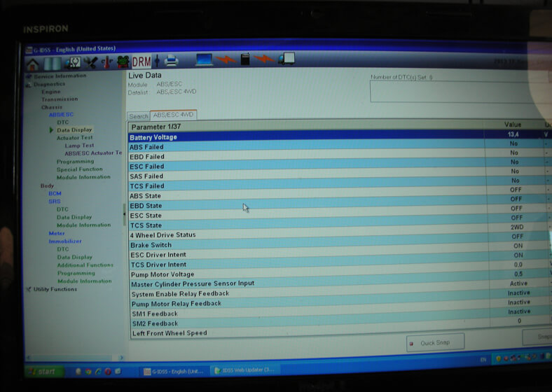Switch to the Search tab
The height and width of the screenshot is (392, 552).
point(139,116)
